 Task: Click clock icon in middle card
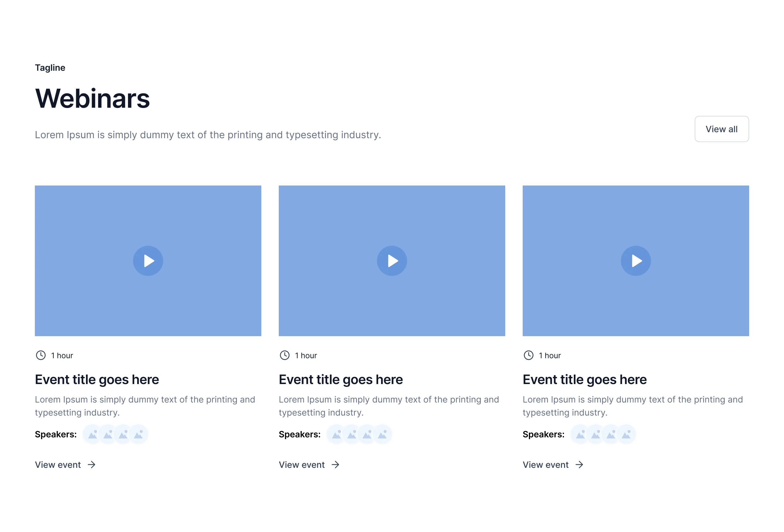(284, 355)
